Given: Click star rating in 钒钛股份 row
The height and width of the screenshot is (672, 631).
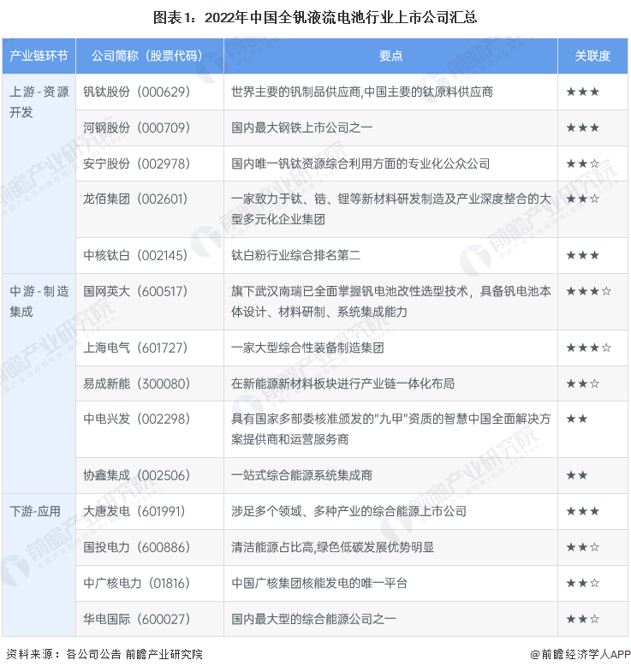Looking at the screenshot, I should click(x=582, y=92).
